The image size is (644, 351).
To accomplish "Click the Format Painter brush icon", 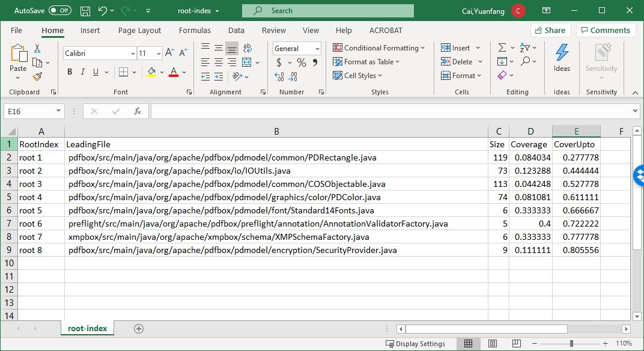I will coord(37,76).
